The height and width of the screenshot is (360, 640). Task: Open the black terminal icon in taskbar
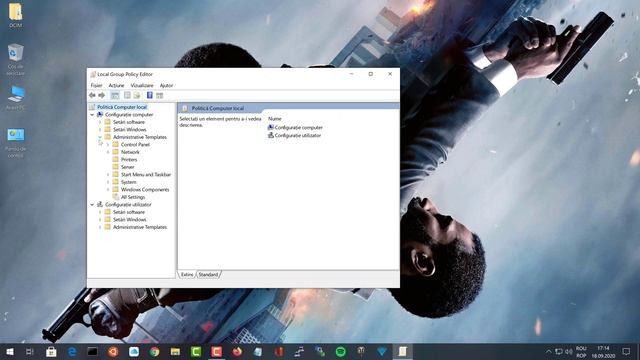point(93,351)
